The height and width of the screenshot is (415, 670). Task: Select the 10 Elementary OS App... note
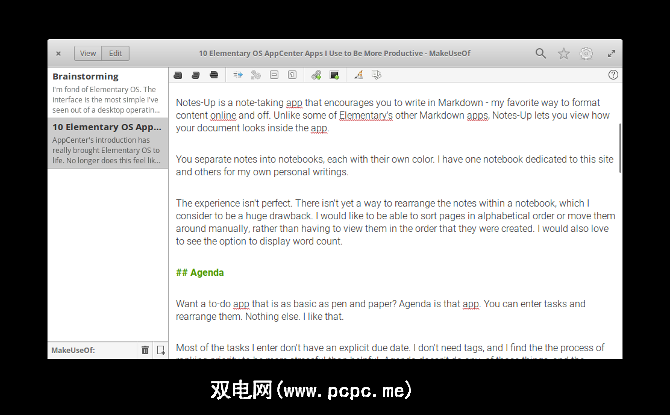(108, 143)
